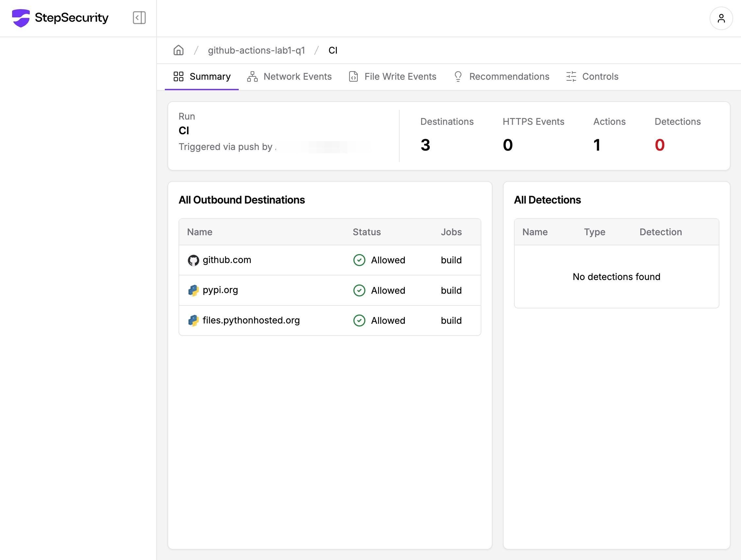
Task: Click the bold CI run name
Action: pos(183,131)
